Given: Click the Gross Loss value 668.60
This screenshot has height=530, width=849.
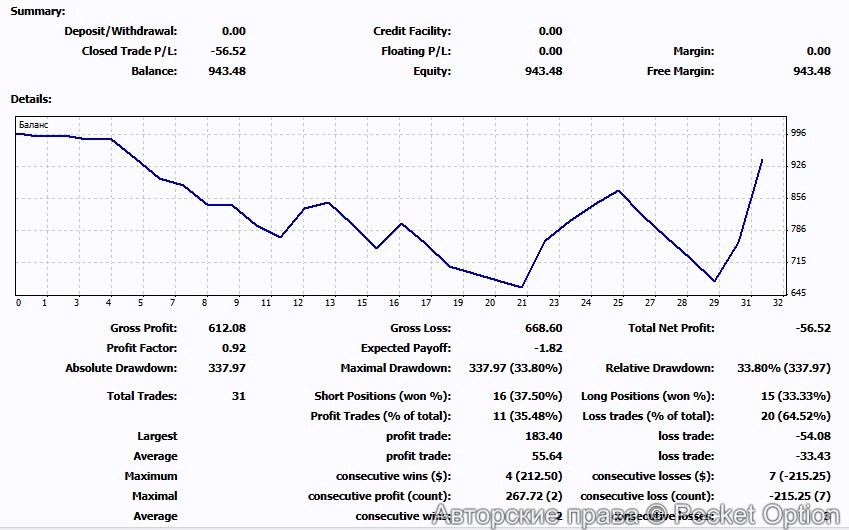Looking at the screenshot, I should (543, 328).
